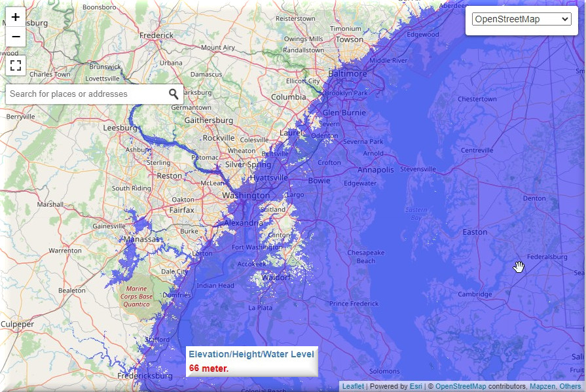
Task: Click the Washington city label on map
Action: tap(246, 196)
